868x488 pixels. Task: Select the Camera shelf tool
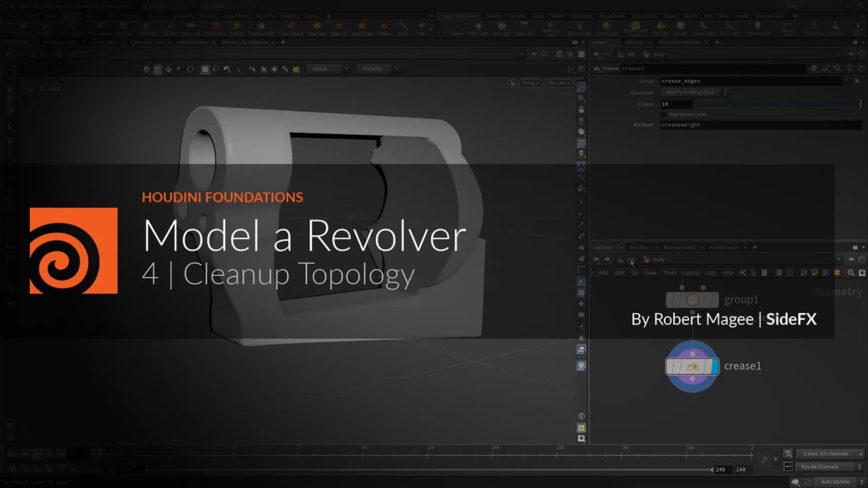coord(456,28)
